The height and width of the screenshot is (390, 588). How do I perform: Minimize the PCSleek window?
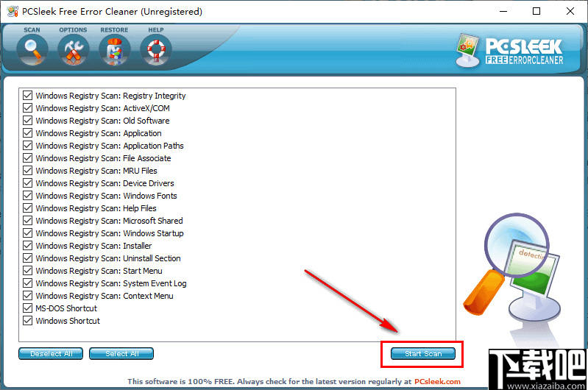click(503, 11)
